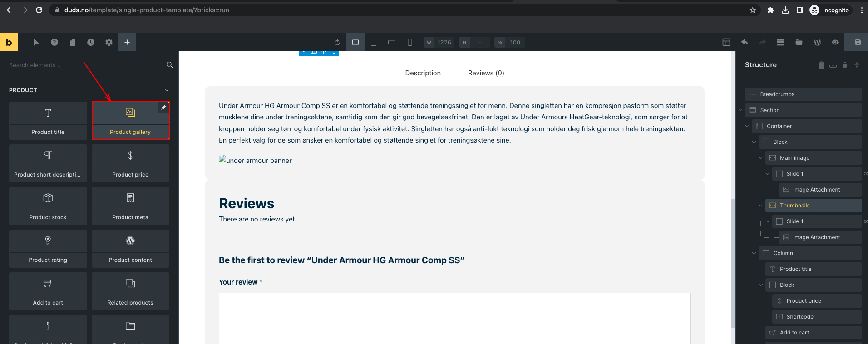Collapse the Block under Column
The width and height of the screenshot is (868, 344).
pyautogui.click(x=761, y=285)
